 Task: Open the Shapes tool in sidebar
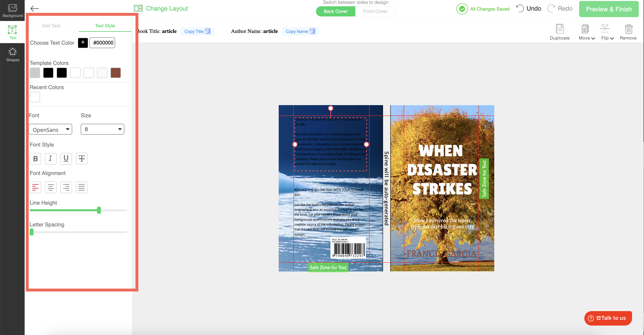[x=13, y=54]
